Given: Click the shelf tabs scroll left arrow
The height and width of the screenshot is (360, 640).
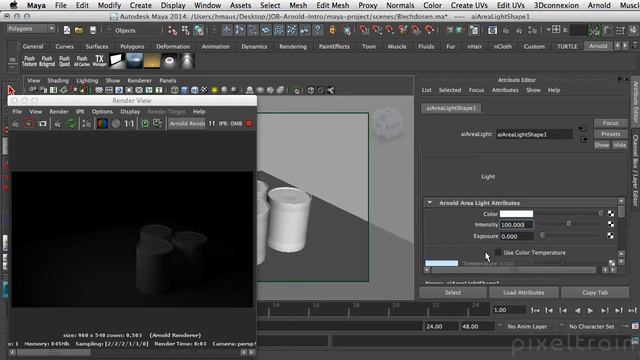Looking at the screenshot, I should click(x=618, y=46).
